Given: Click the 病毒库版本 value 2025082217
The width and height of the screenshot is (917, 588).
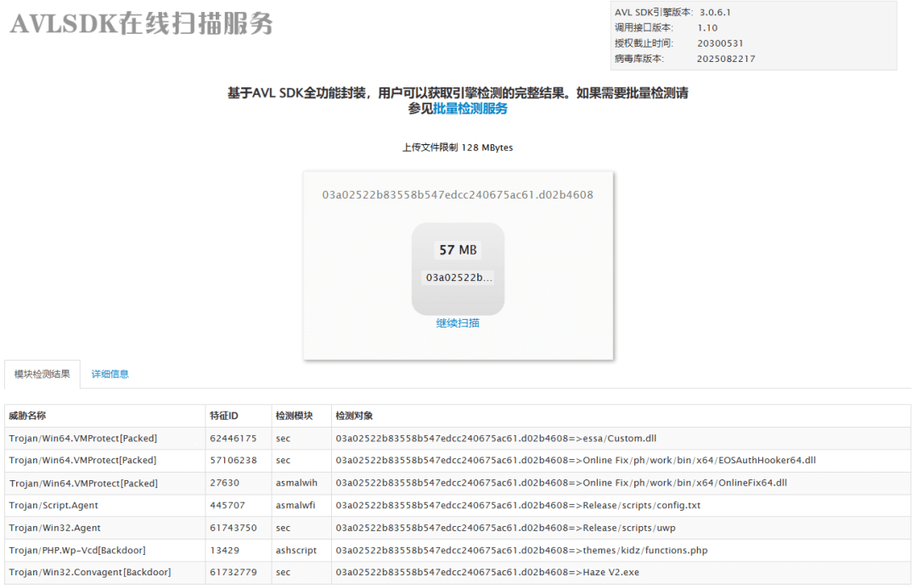Looking at the screenshot, I should 726,59.
